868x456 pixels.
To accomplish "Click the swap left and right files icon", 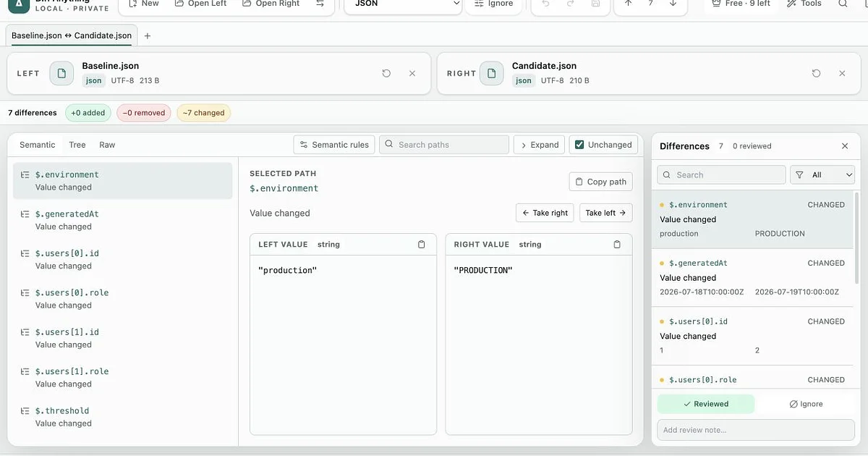I will click(x=320, y=4).
